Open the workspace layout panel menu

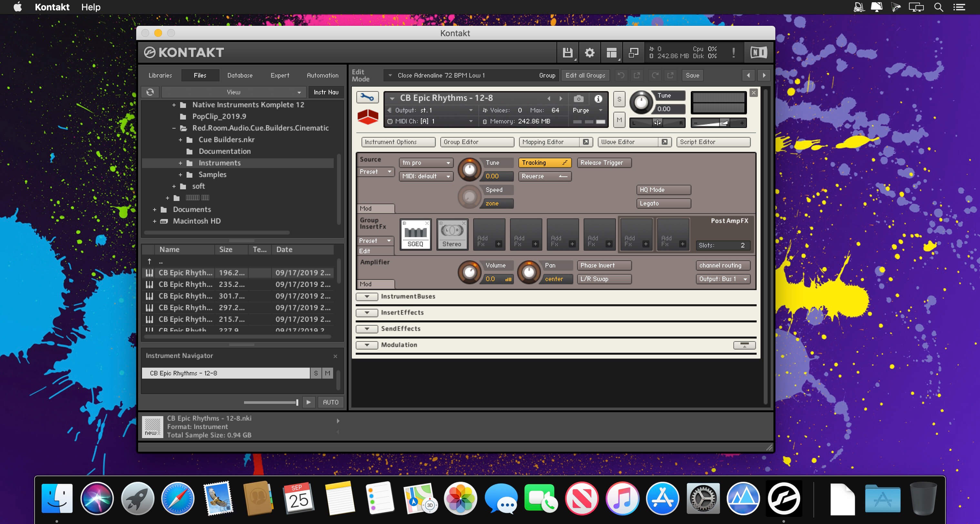pyautogui.click(x=611, y=53)
